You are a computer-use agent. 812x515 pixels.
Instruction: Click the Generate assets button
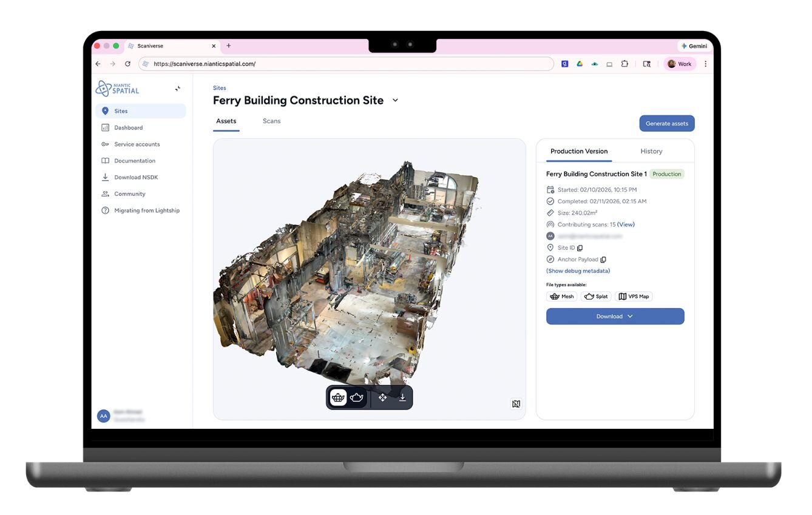666,124
